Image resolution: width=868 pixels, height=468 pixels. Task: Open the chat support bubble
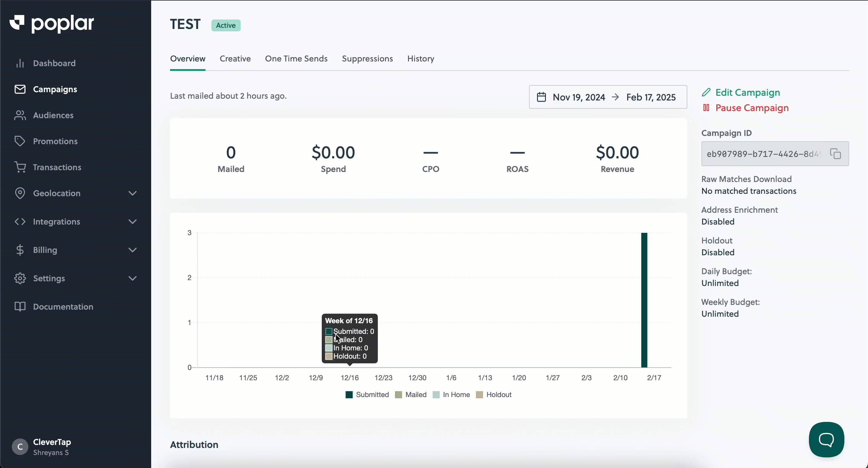click(826, 439)
